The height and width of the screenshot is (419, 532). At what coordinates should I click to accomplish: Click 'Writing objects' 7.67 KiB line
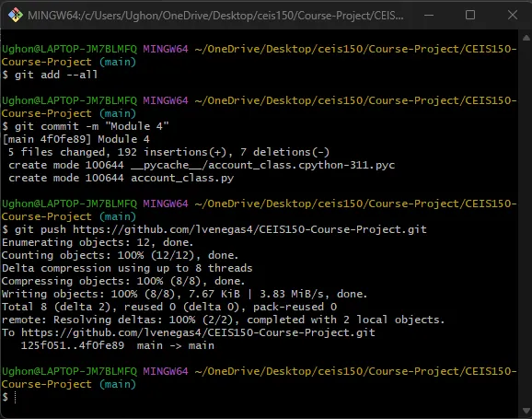tap(185, 294)
